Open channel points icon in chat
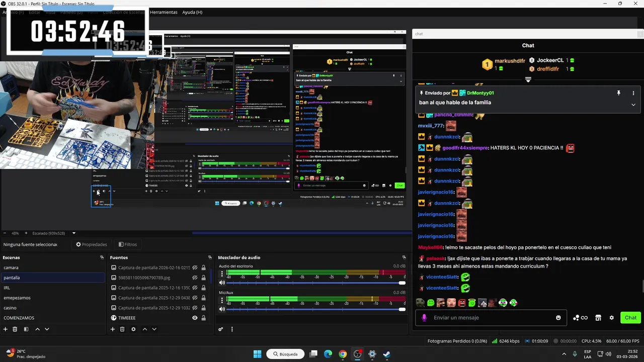 click(x=581, y=318)
